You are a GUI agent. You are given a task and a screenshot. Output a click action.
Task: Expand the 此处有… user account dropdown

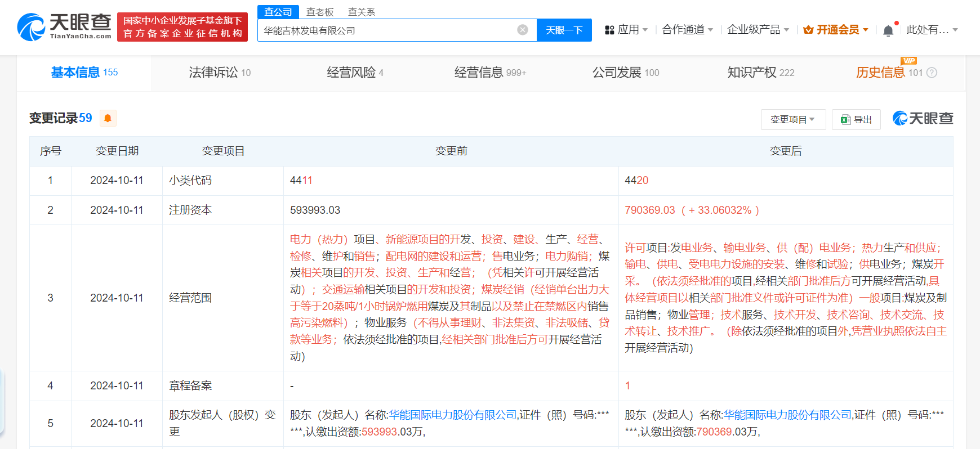click(932, 30)
